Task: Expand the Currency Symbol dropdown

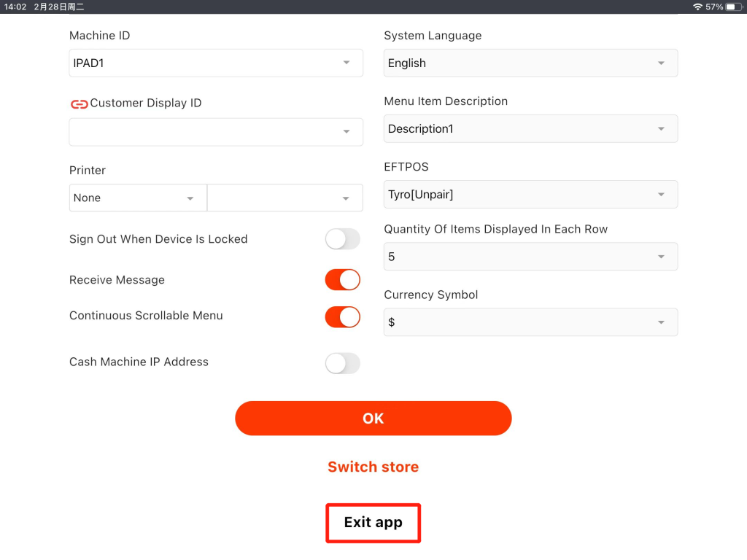Action: click(530, 322)
